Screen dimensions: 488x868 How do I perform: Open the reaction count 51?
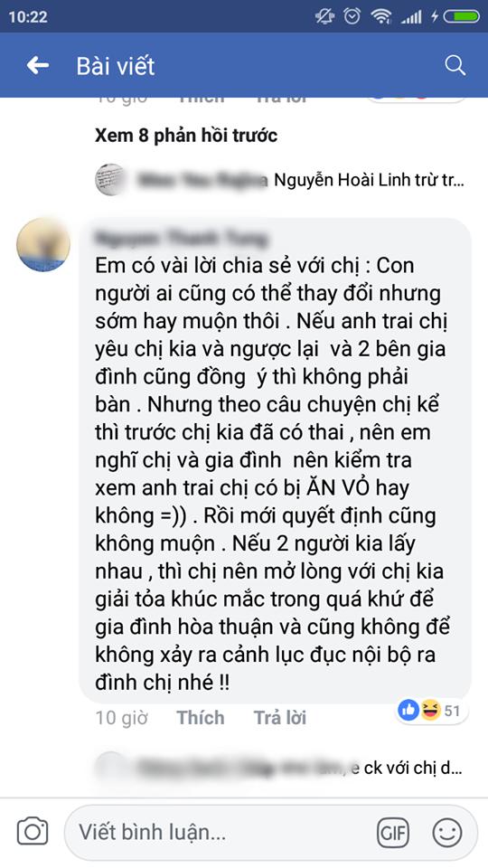[452, 711]
